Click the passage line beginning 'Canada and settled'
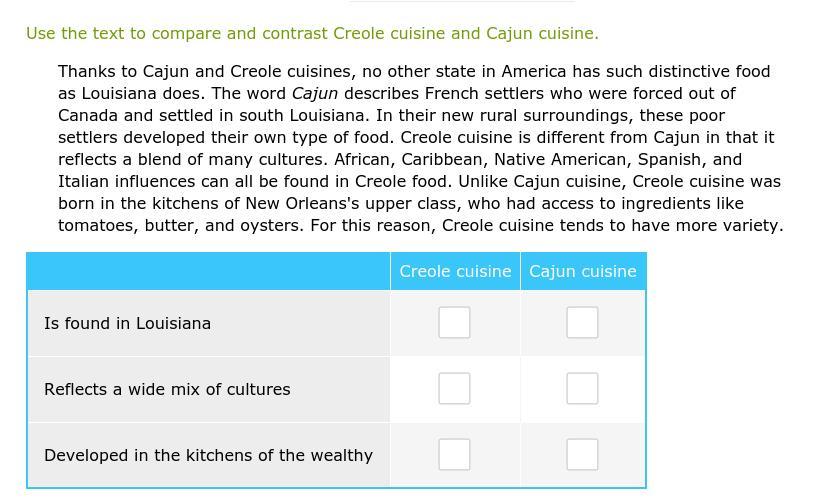This screenshot has height=501, width=821. [x=391, y=116]
